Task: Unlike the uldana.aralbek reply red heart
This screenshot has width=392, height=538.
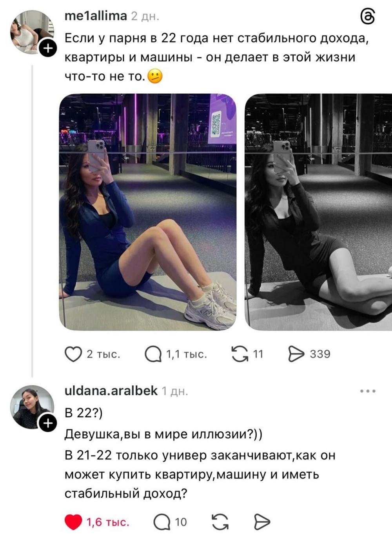Action: point(73,522)
